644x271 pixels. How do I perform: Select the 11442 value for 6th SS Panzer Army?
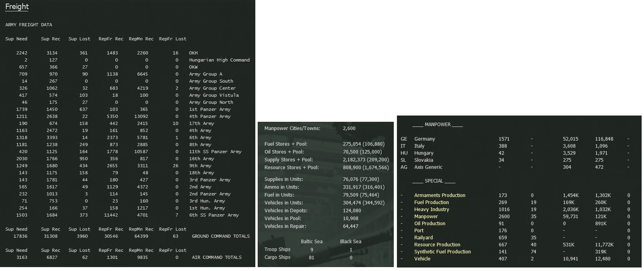coord(111,215)
